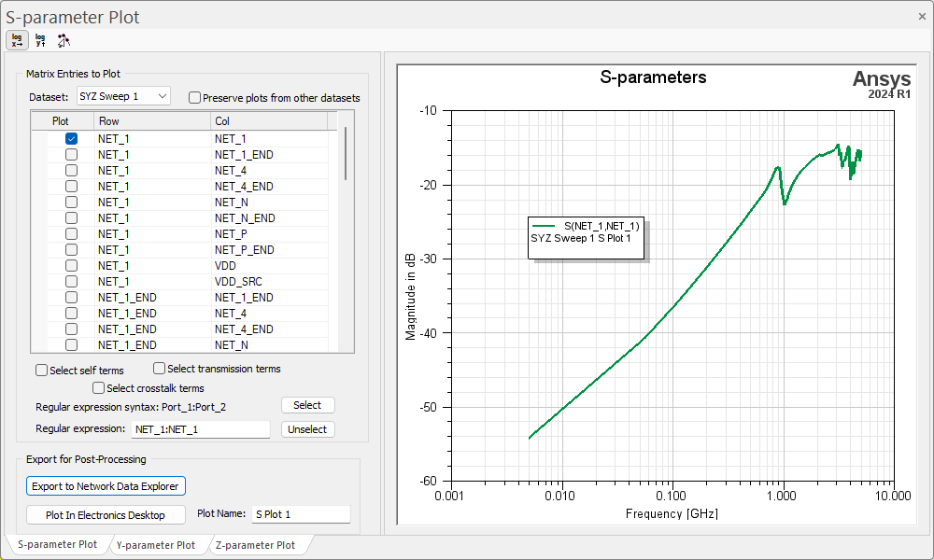Select the data marker tool icon
Viewport: 934px width, 560px height.
[64, 39]
